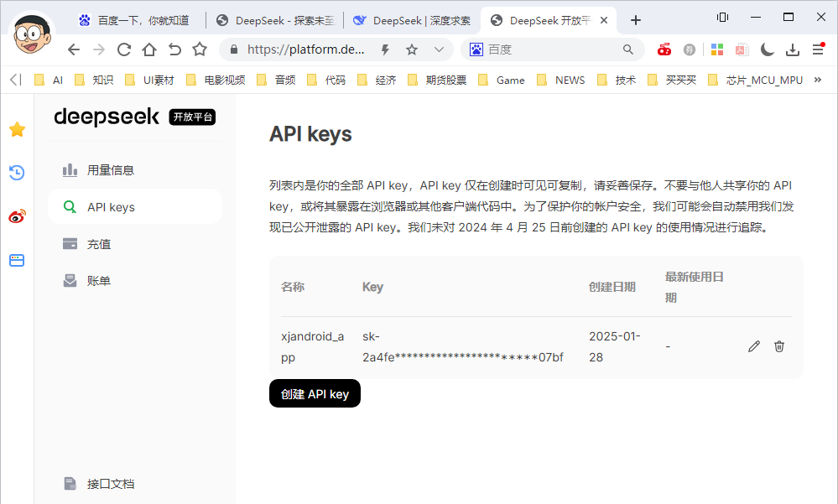Viewport: 838px width, 504px height.
Task: Open the browser main menu icon
Action: 818,49
